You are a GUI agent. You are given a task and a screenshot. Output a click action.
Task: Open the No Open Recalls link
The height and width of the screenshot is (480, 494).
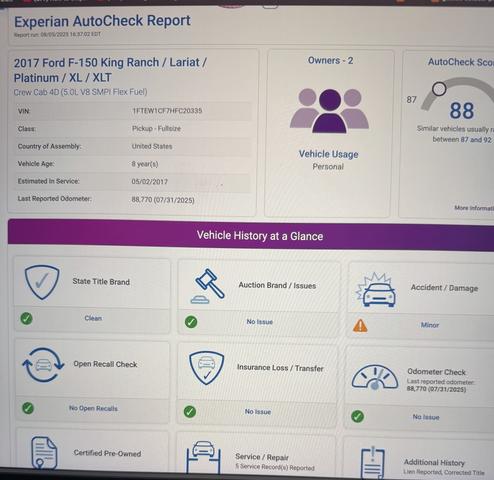pyautogui.click(x=93, y=408)
